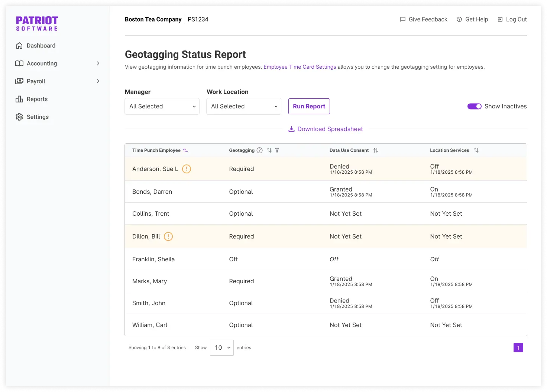The image size is (547, 392).
Task: Click the Payroll money icon
Action: 19,81
